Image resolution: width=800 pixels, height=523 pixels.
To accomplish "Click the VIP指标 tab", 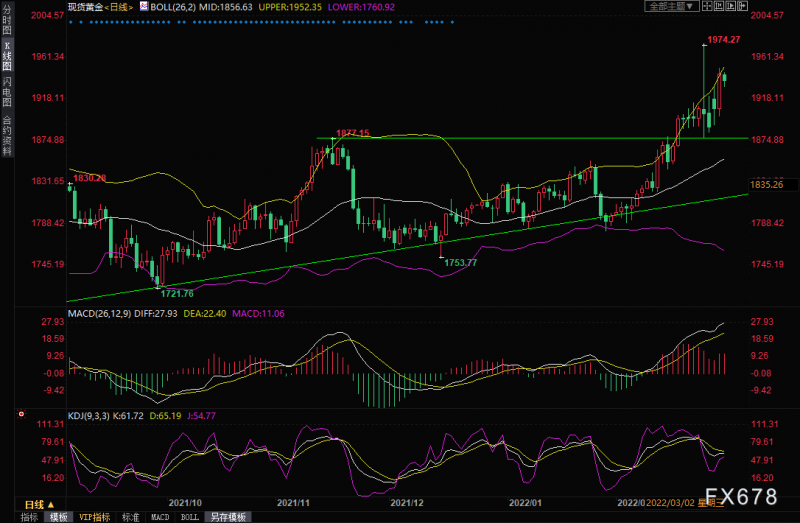I will pos(96,517).
